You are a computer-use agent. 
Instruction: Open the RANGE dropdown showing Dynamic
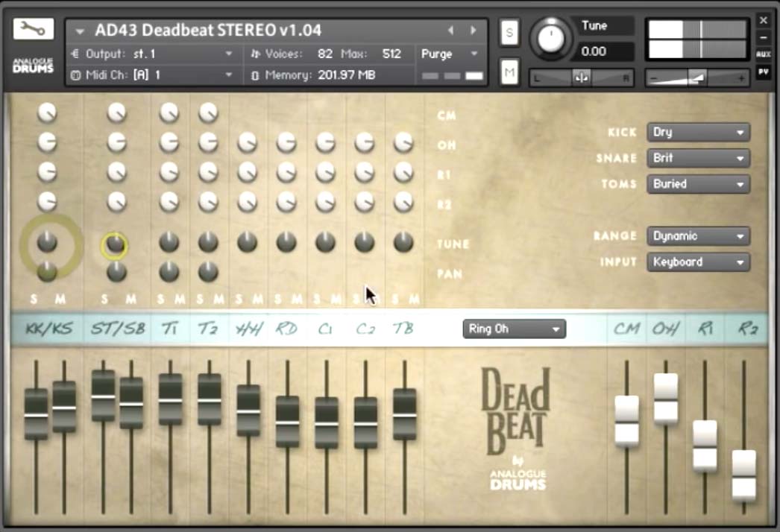pyautogui.click(x=698, y=236)
